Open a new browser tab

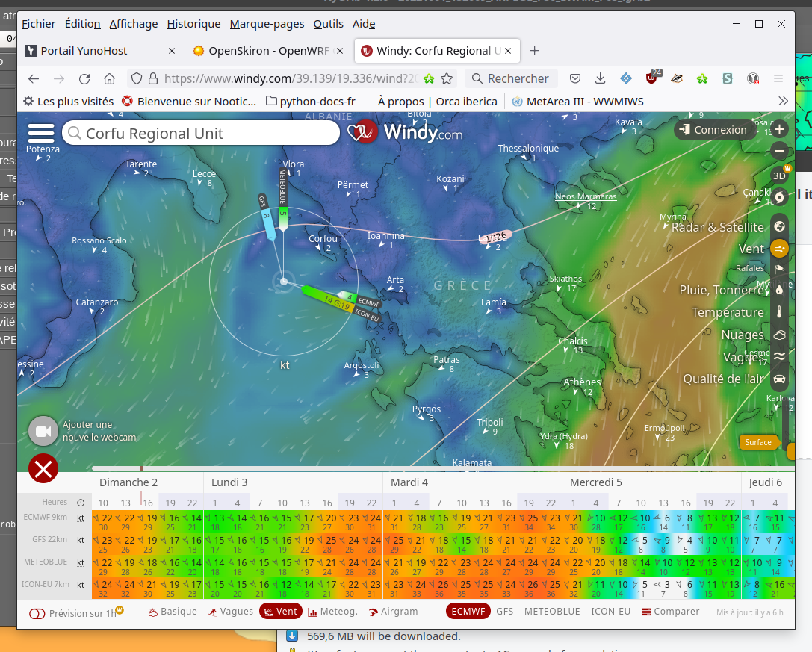pos(534,51)
